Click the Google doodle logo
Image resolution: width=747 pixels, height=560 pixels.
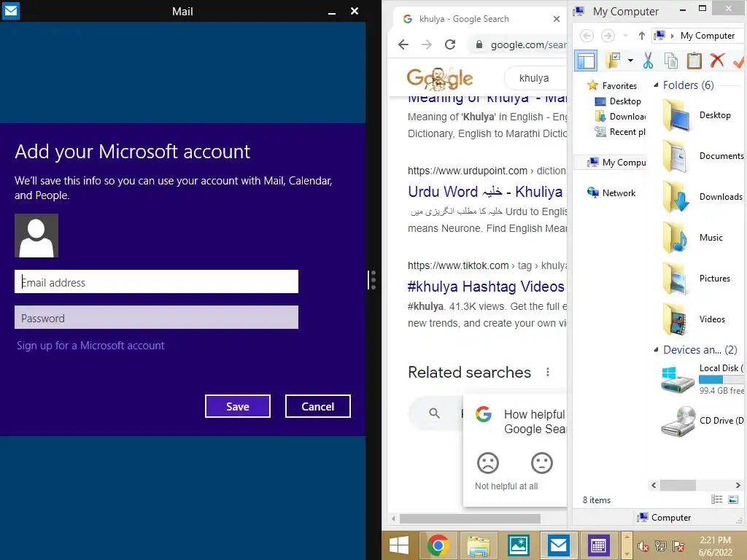[x=439, y=79]
